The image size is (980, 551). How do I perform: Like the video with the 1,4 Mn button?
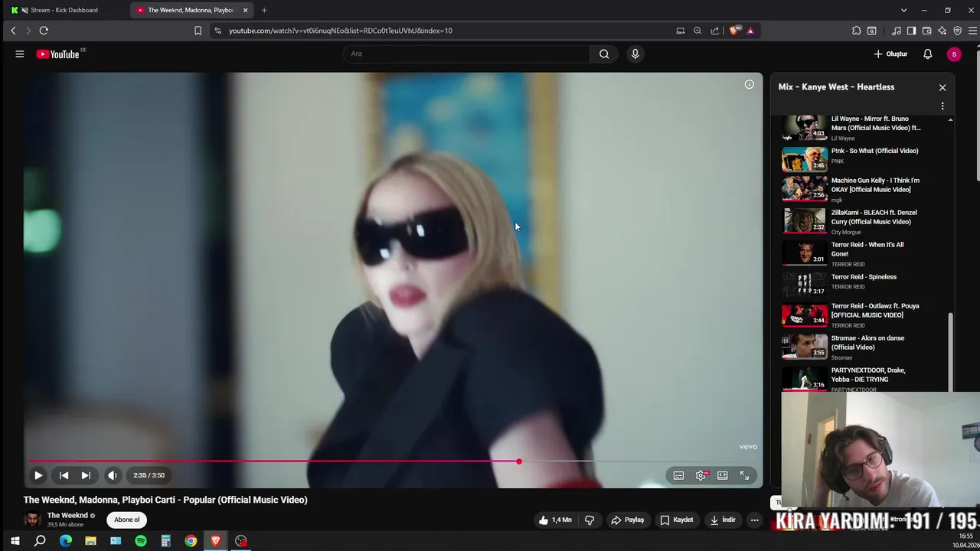[x=555, y=520]
